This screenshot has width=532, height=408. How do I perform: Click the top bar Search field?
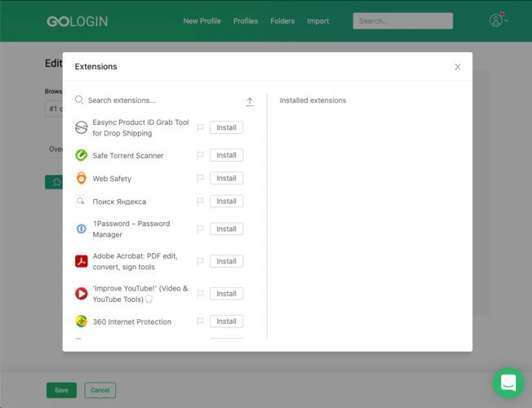pyautogui.click(x=403, y=21)
